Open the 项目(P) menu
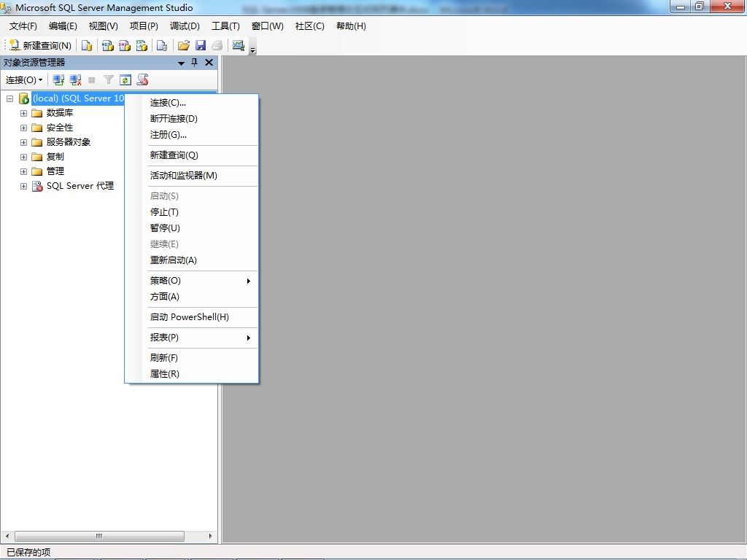 pos(144,26)
